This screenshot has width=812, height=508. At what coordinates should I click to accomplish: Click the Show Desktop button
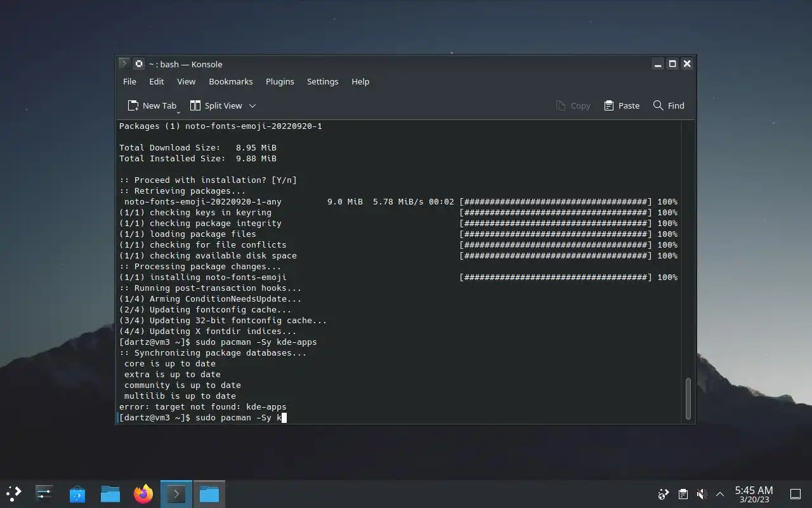pos(795,494)
